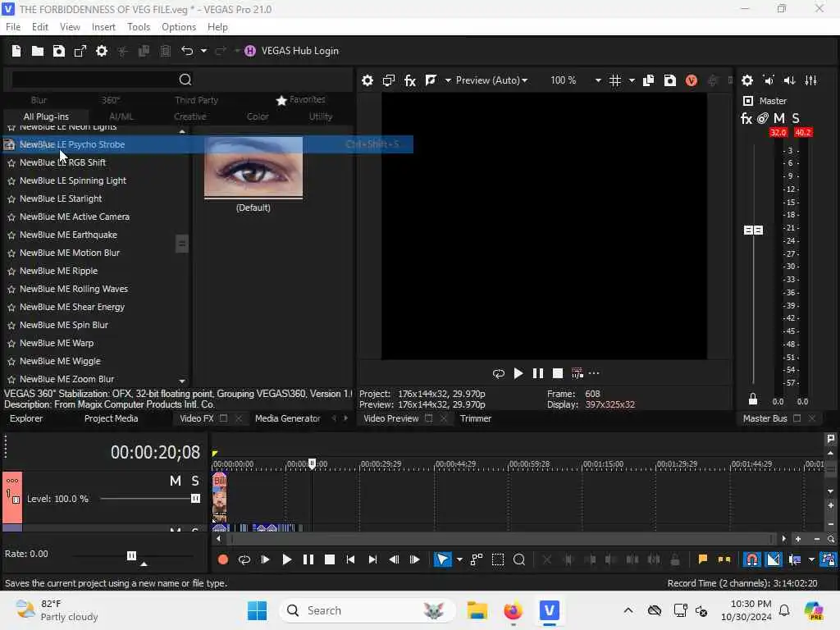Choose the (Default) preset eye thumbnail
The height and width of the screenshot is (630, 840).
[x=253, y=167]
